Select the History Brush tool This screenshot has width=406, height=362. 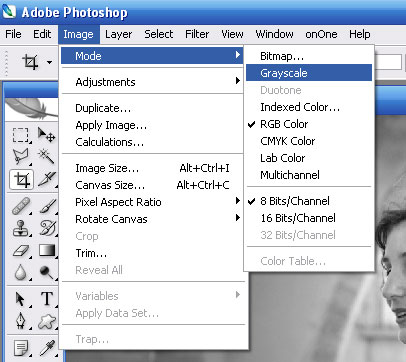(47, 229)
